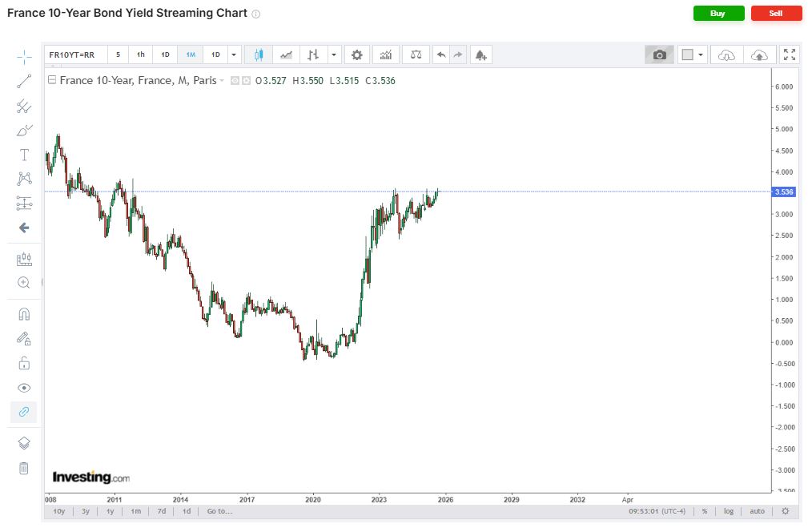Switch to bar chart style
Screen dimensions: 812x528
(313, 54)
